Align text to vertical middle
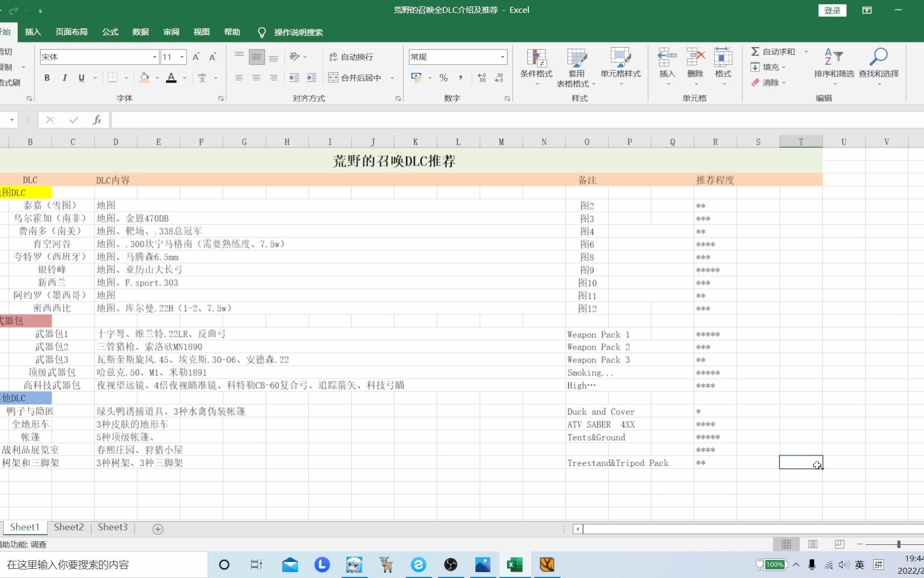Image resolution: width=924 pixels, height=578 pixels. pyautogui.click(x=256, y=57)
